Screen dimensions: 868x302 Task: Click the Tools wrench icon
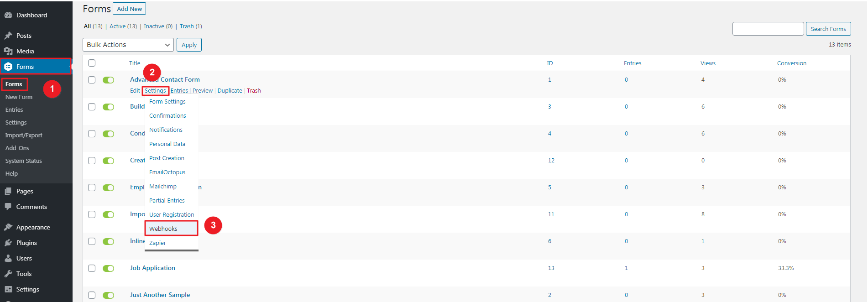[x=8, y=274]
